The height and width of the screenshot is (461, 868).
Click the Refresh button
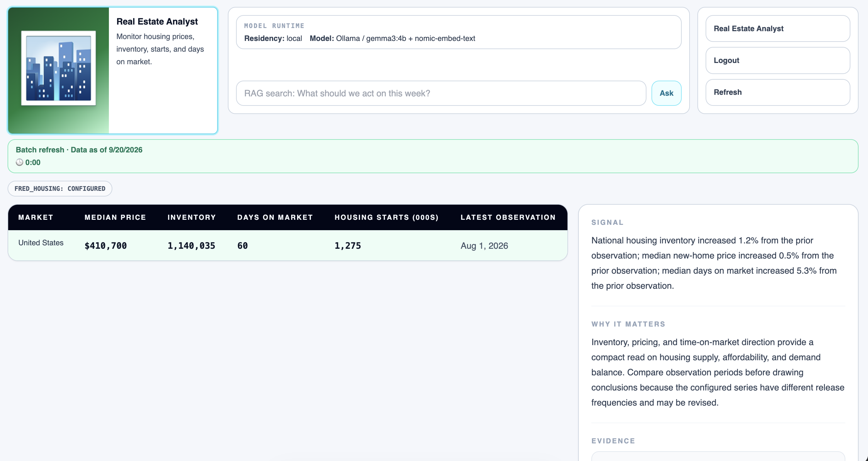pos(778,92)
